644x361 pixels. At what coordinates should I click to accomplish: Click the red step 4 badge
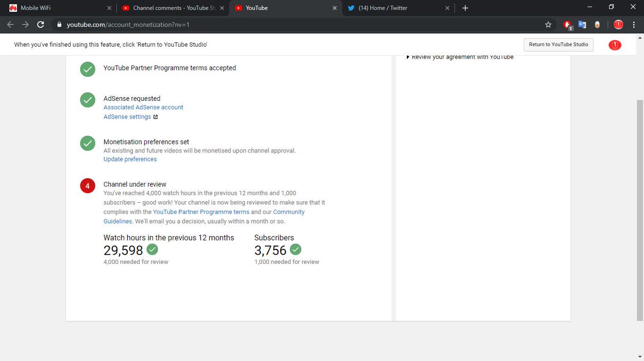pyautogui.click(x=87, y=187)
